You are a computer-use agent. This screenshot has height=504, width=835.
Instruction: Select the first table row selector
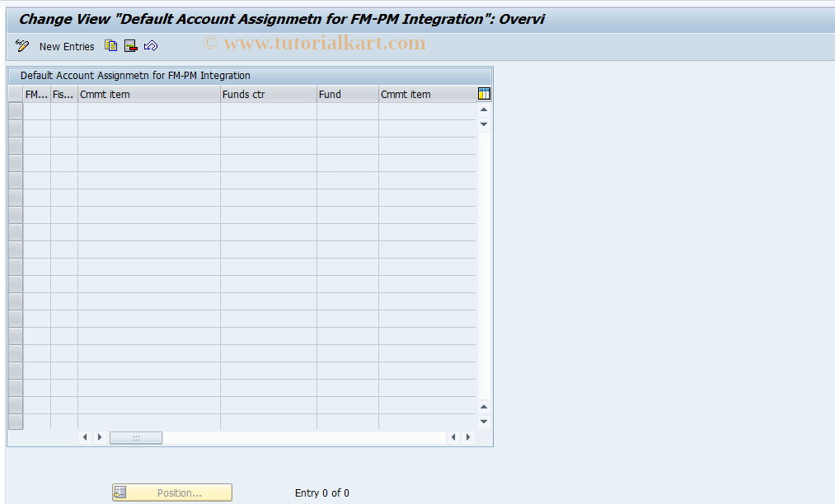click(16, 111)
